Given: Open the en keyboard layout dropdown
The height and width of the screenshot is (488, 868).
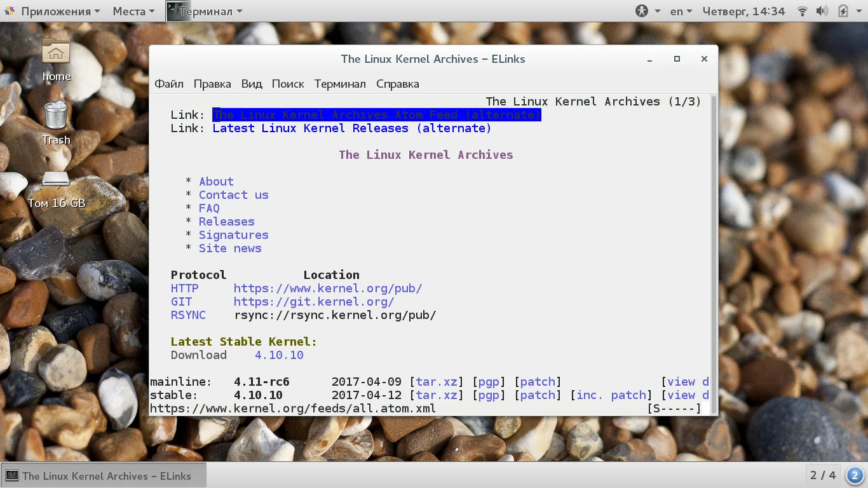Looking at the screenshot, I should 681,11.
